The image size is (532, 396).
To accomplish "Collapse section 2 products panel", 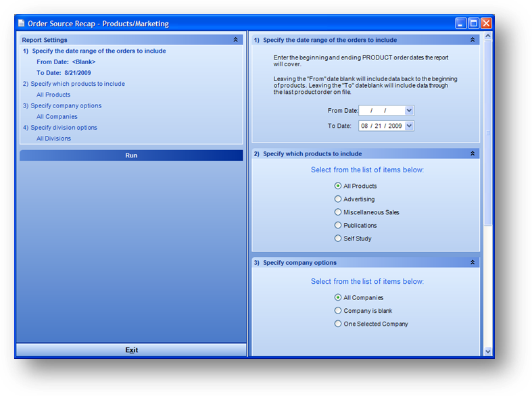I will [x=473, y=153].
